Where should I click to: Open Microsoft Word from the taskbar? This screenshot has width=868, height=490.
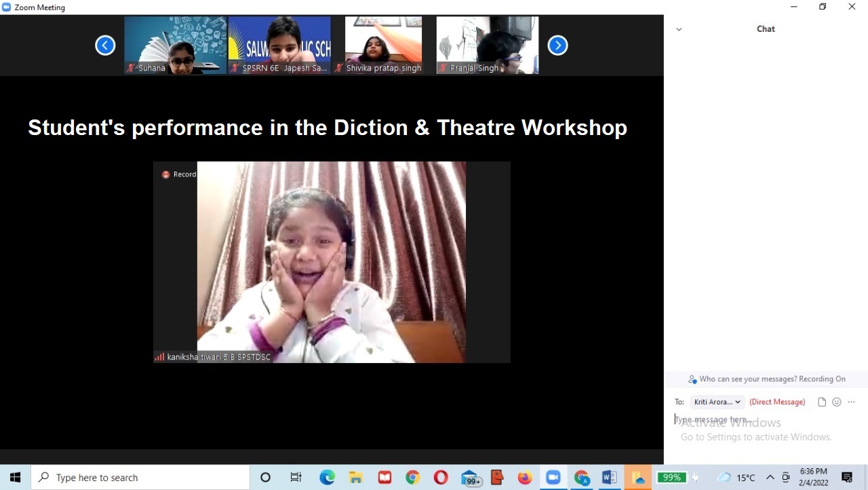click(x=609, y=478)
